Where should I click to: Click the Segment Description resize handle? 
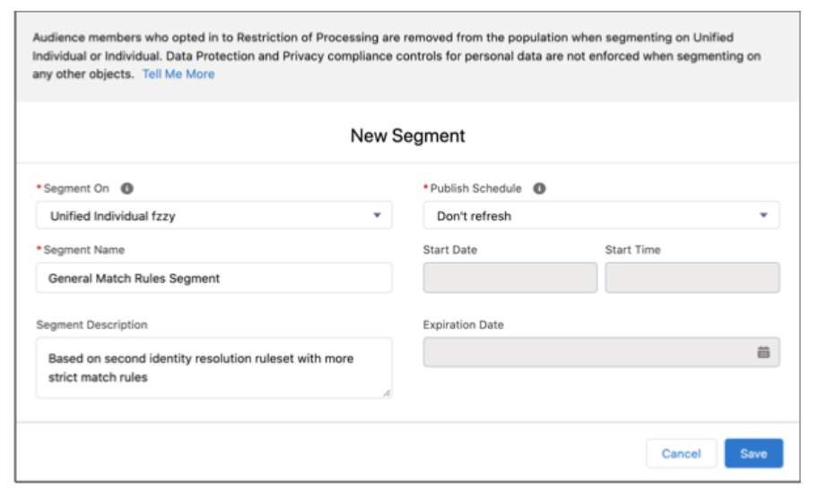[x=386, y=393]
